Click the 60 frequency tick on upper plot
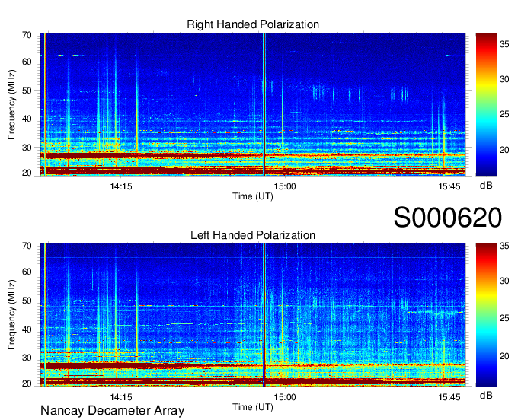The width and height of the screenshot is (518, 420). point(27,62)
